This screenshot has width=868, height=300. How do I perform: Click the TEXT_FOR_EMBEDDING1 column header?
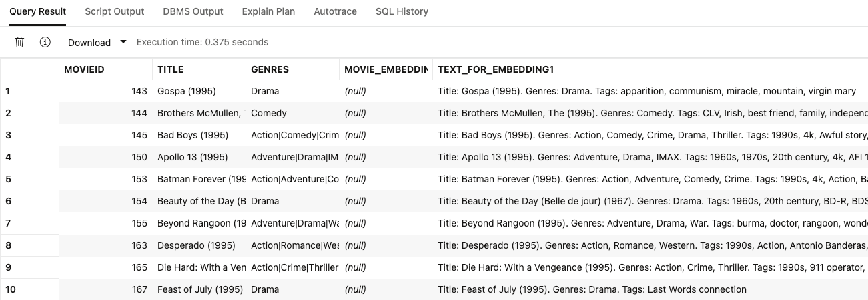point(496,69)
